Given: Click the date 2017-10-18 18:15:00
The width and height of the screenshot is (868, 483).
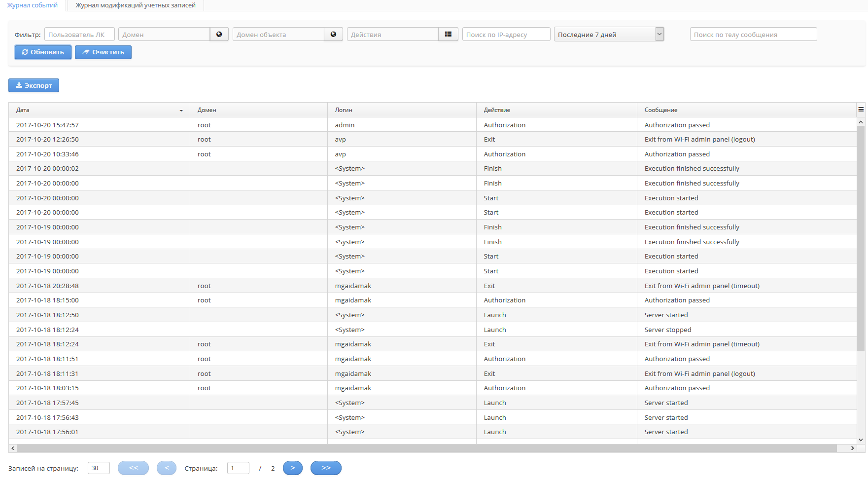Looking at the screenshot, I should pos(47,300).
